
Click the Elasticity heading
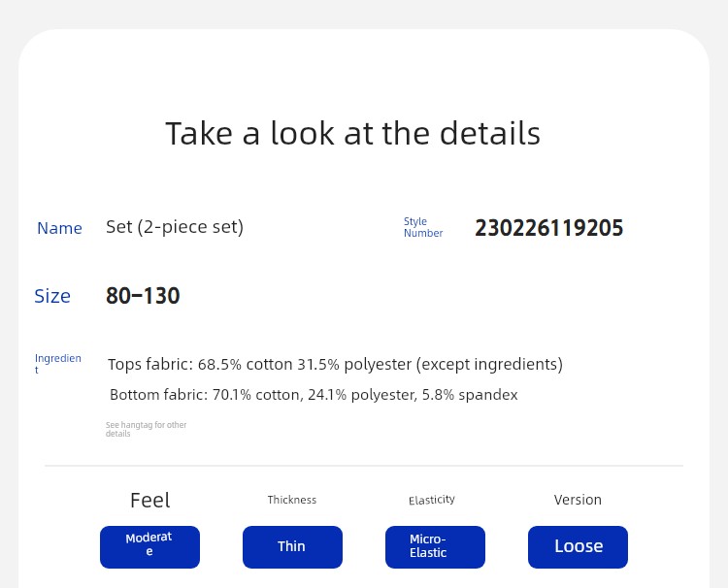(x=432, y=500)
